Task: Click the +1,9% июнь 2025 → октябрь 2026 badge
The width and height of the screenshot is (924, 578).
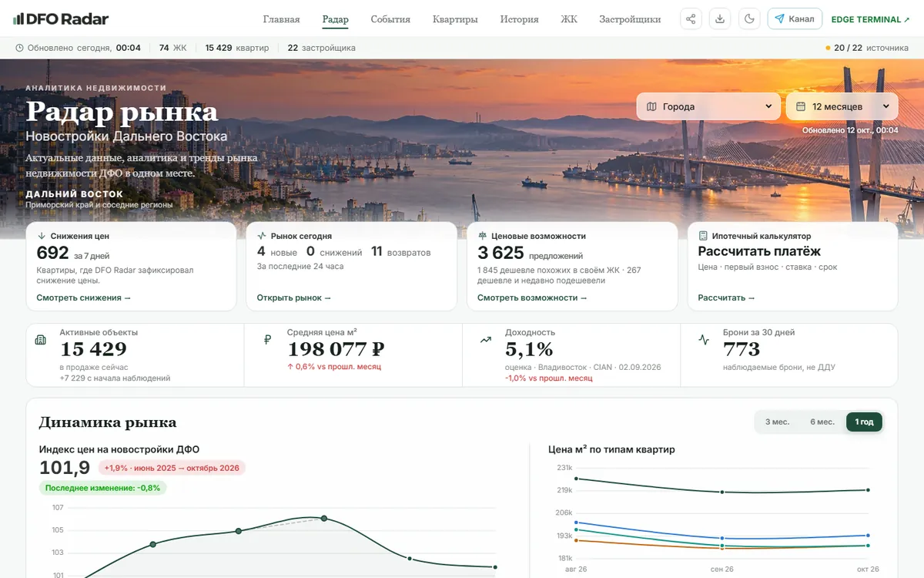Action: coord(172,468)
